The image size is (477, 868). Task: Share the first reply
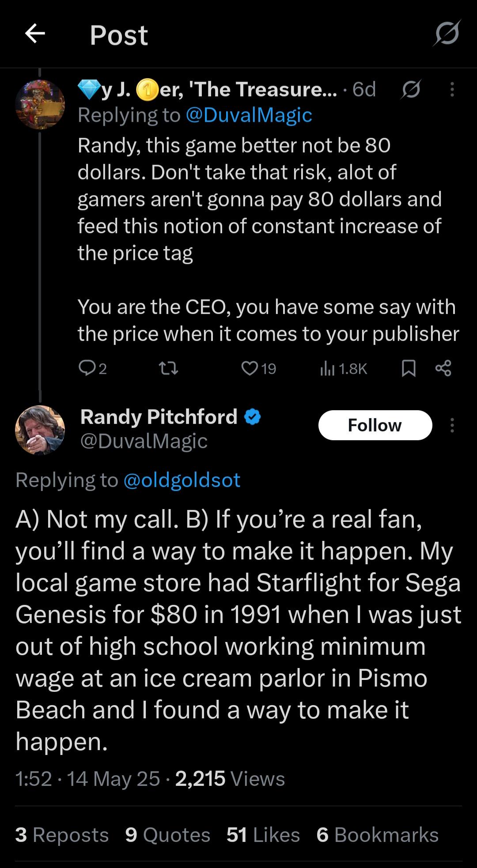[x=443, y=368]
